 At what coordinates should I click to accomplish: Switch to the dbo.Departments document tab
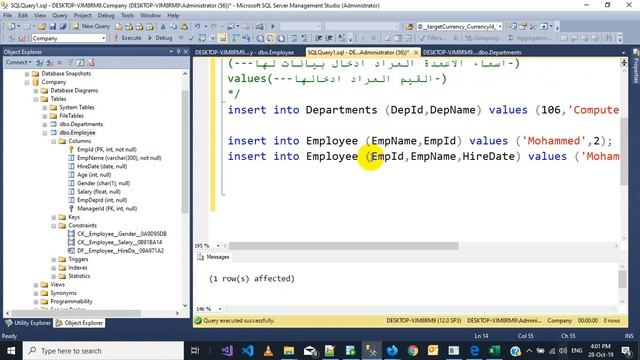pos(472,52)
